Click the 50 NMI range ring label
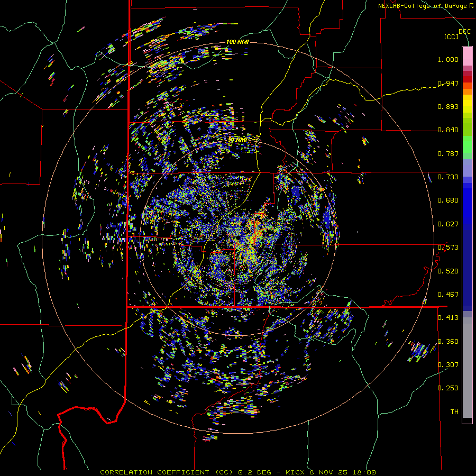Image resolution: width=476 pixels, height=476 pixels. [x=237, y=140]
